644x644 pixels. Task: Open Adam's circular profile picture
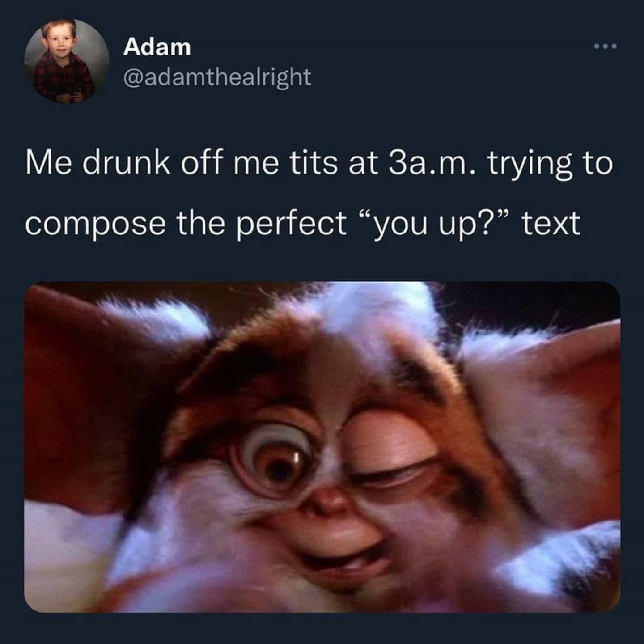pyautogui.click(x=67, y=61)
